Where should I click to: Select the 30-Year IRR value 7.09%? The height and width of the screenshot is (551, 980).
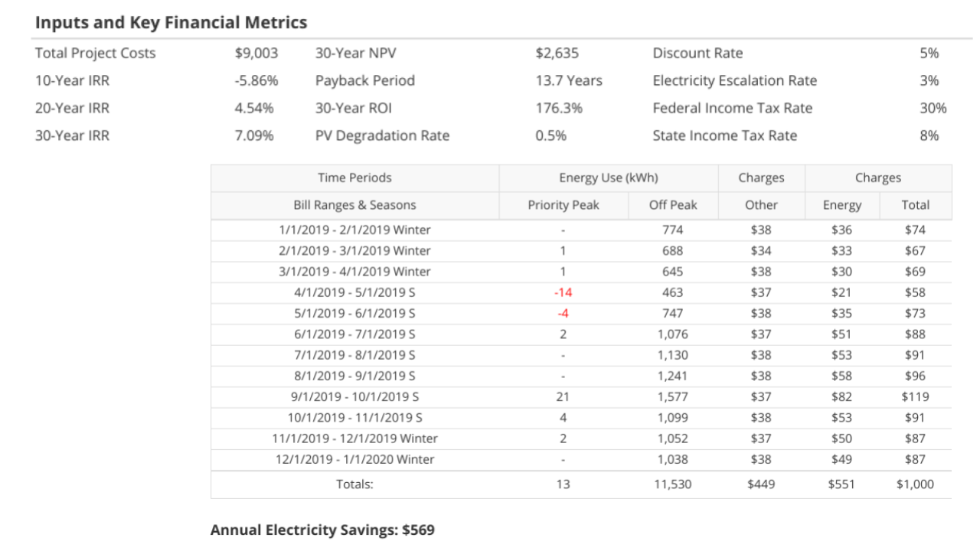pos(254,136)
